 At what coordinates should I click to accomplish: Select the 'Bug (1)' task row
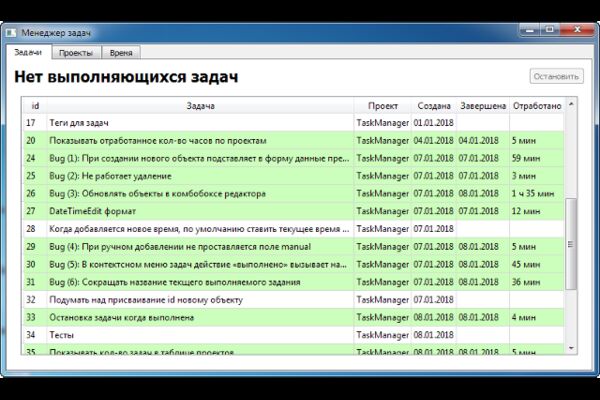coord(293,158)
